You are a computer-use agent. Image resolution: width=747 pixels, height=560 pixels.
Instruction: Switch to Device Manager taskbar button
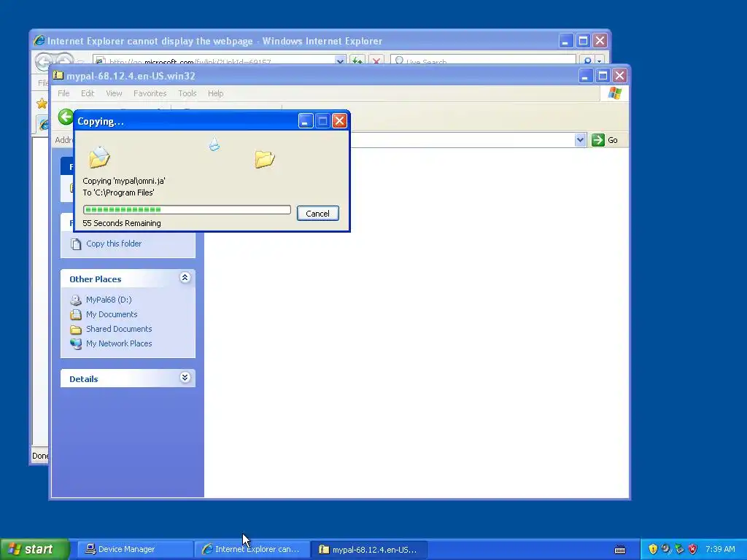click(134, 549)
